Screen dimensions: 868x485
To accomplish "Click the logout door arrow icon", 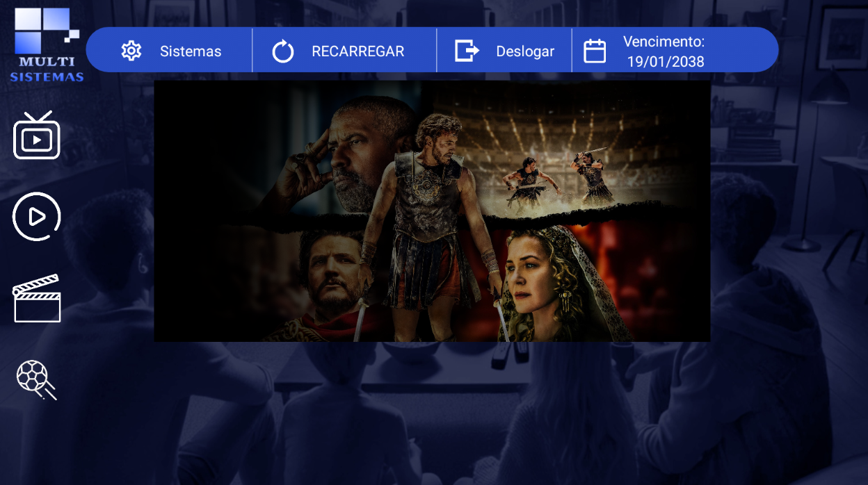I will click(467, 51).
